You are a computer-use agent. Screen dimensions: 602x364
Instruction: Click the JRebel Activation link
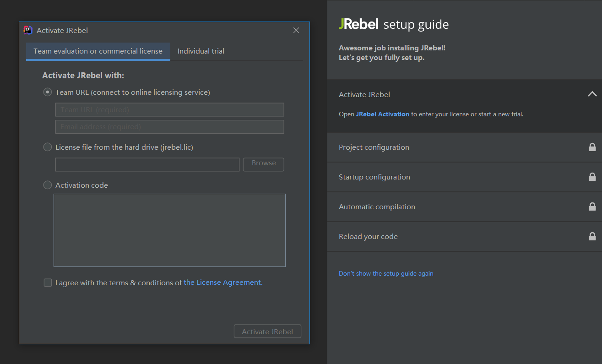pos(382,114)
